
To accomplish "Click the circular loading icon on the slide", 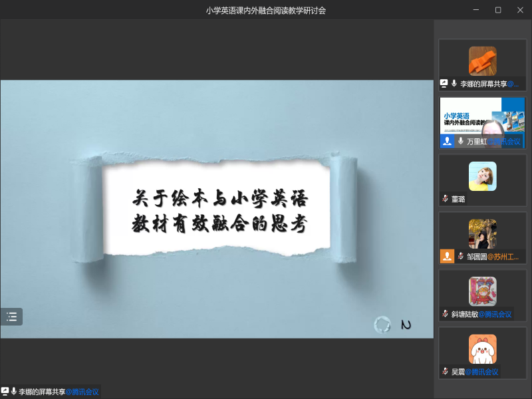I will [382, 324].
